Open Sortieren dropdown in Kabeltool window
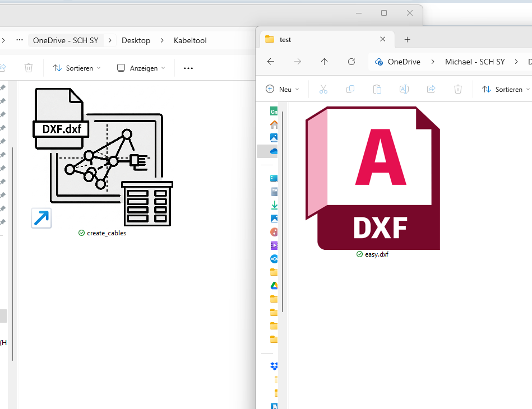This screenshot has height=409, width=532. (x=77, y=68)
